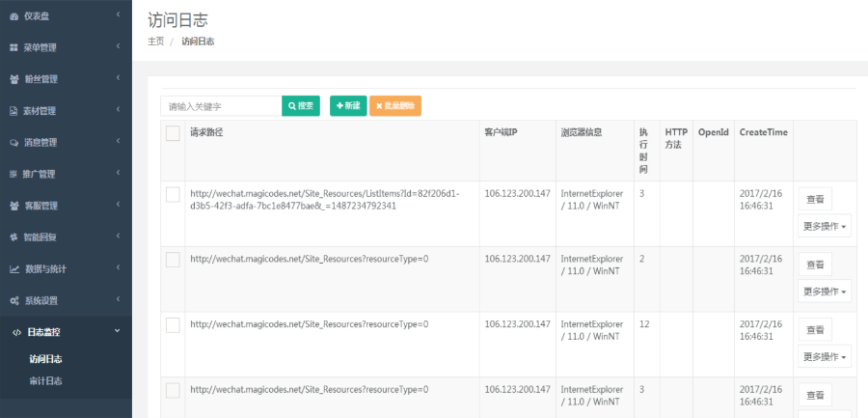Select 审计日志 submenu item
Screen dimensions: 868x418
(45, 381)
